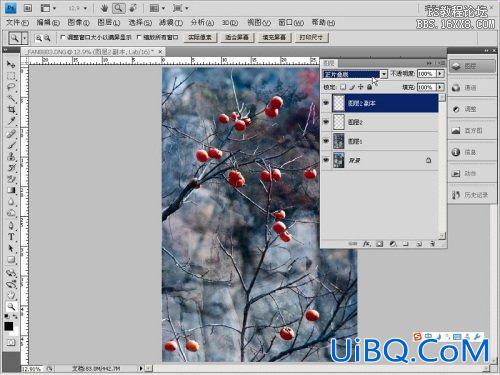Select the Hand tool in toolbox
500x375 pixels.
point(11,295)
